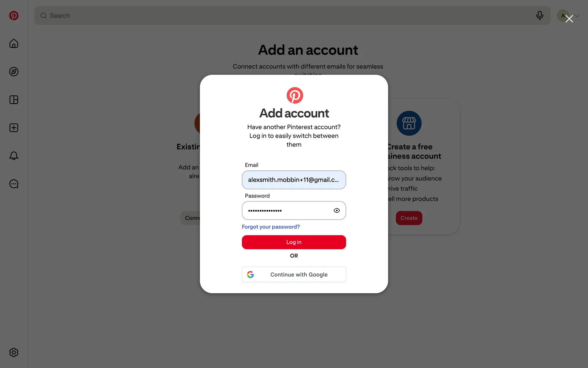The height and width of the screenshot is (368, 588).
Task: Open the Home feed icon
Action: point(14,44)
